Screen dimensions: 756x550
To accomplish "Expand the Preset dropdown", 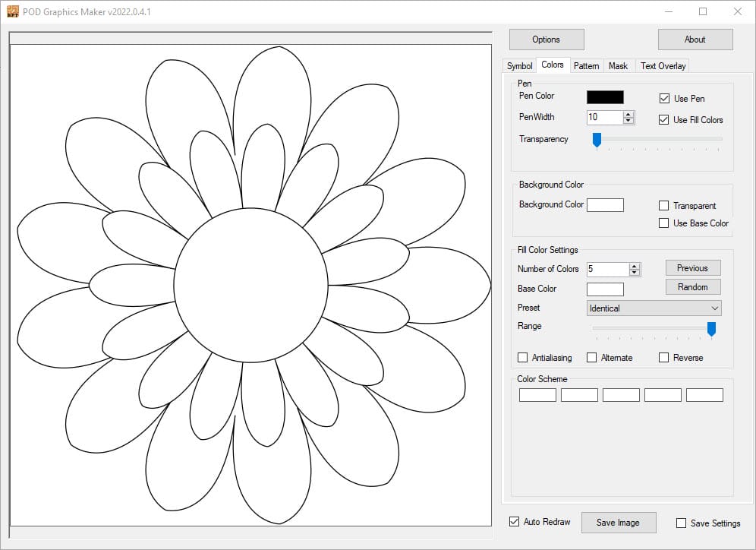I will (714, 308).
